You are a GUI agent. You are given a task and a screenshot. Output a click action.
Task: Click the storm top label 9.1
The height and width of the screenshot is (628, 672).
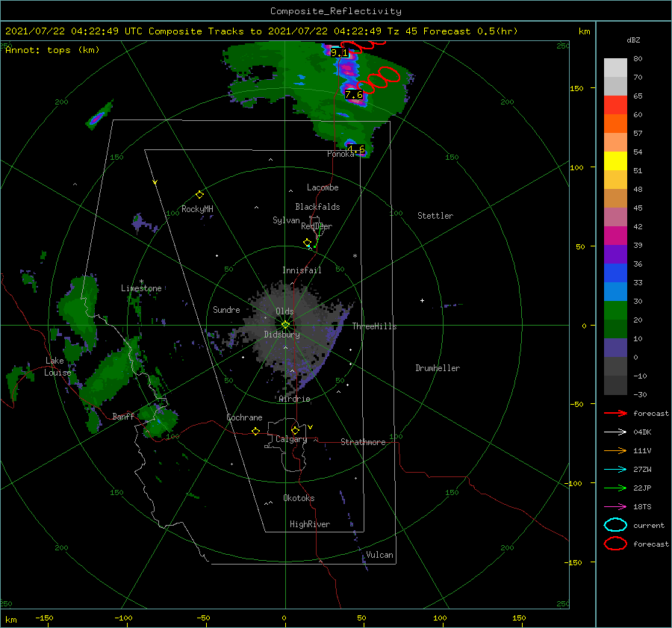tap(339, 53)
